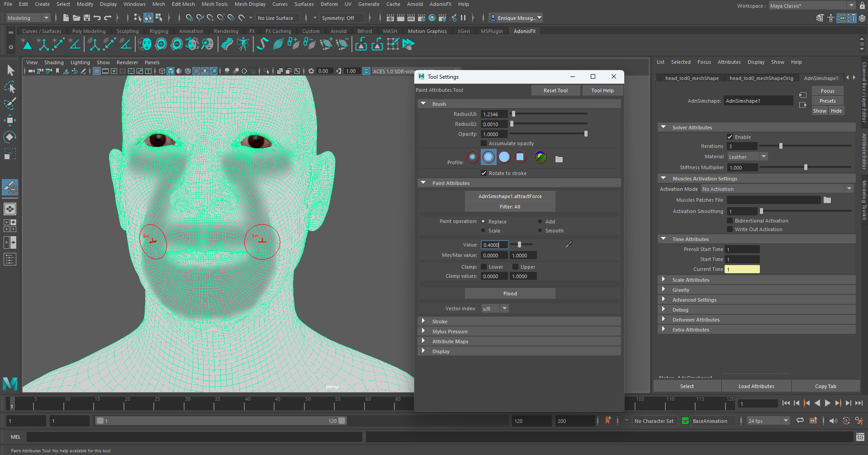The width and height of the screenshot is (868, 455).
Task: Click the redo arrow icon
Action: coord(108,18)
